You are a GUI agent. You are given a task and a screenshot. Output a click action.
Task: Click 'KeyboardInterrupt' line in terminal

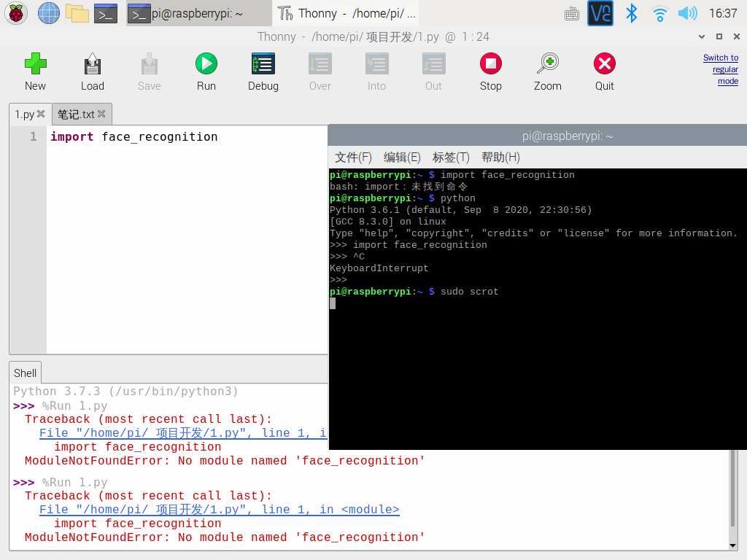coord(379,268)
